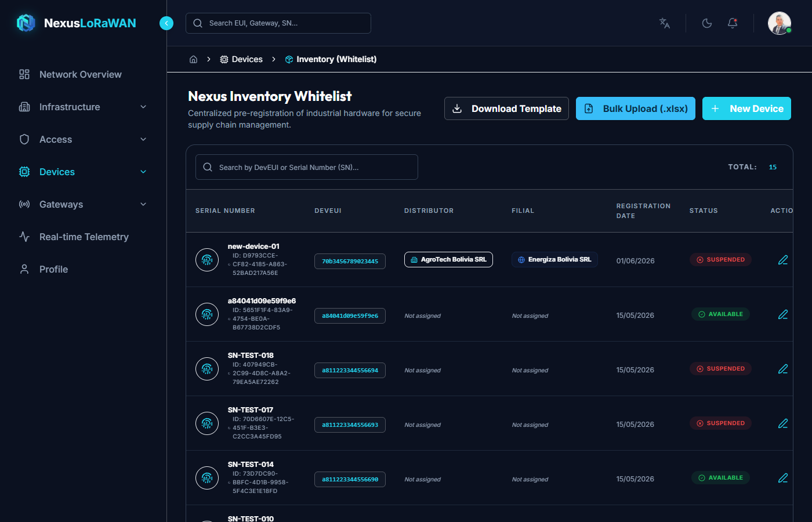Open the user avatar menu
The image size is (812, 522).
coord(780,23)
